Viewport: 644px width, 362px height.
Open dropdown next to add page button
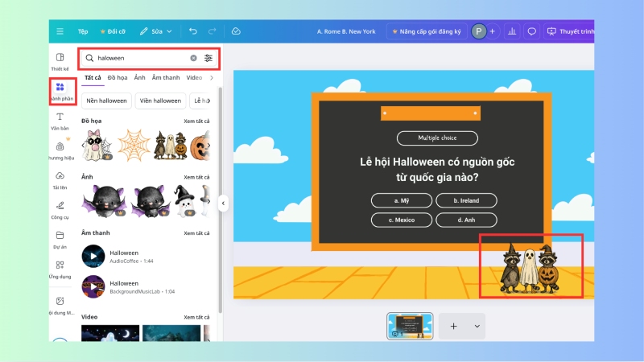[476, 326]
